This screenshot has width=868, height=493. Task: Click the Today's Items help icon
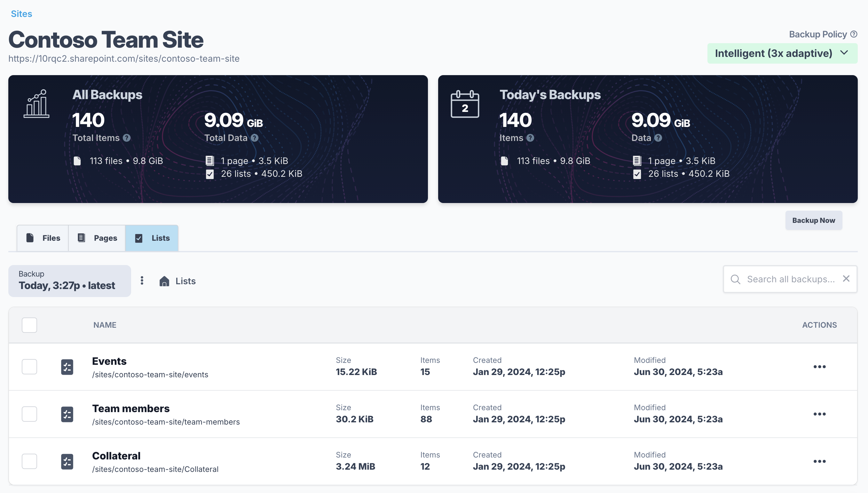[x=530, y=138]
